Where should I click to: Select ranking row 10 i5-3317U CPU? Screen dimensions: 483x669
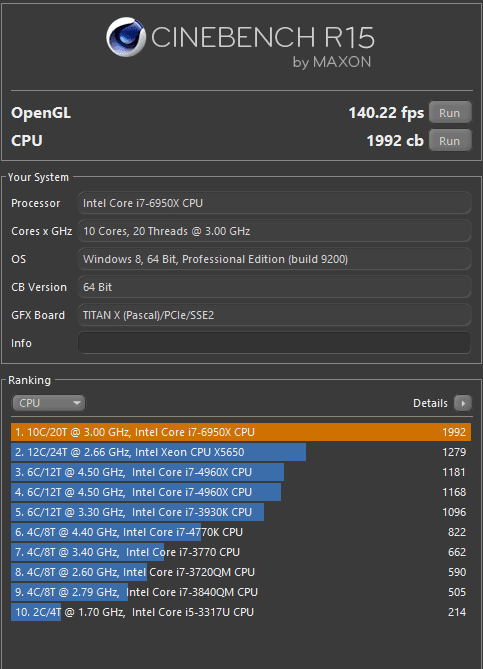[241, 612]
